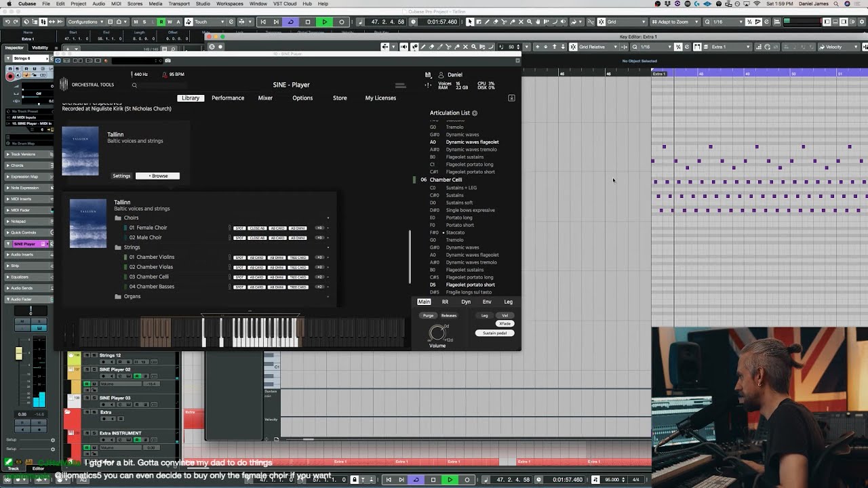
Task: Click the SINE Player articulation list scrollbar
Action: (410, 257)
